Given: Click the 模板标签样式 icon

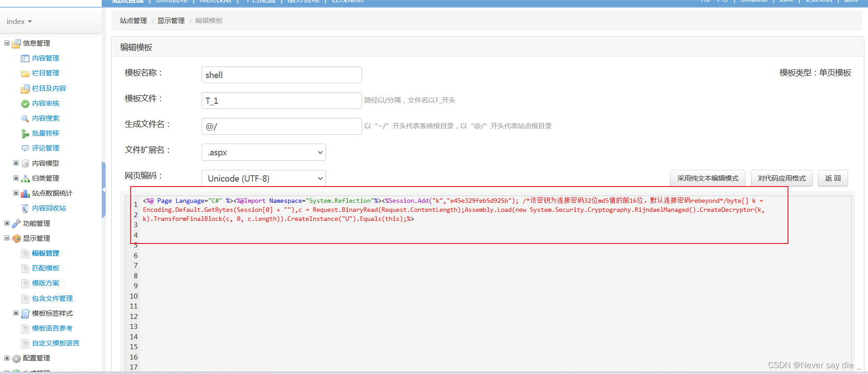Looking at the screenshot, I should click(x=25, y=313).
